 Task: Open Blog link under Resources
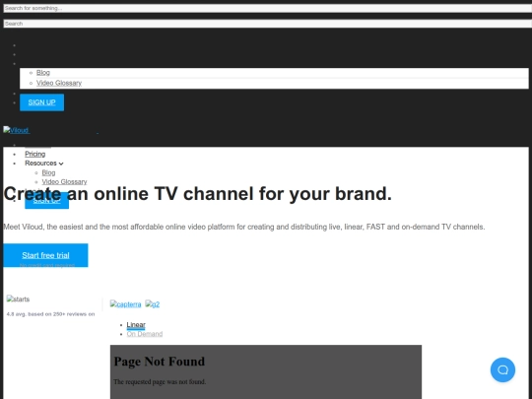[48, 172]
